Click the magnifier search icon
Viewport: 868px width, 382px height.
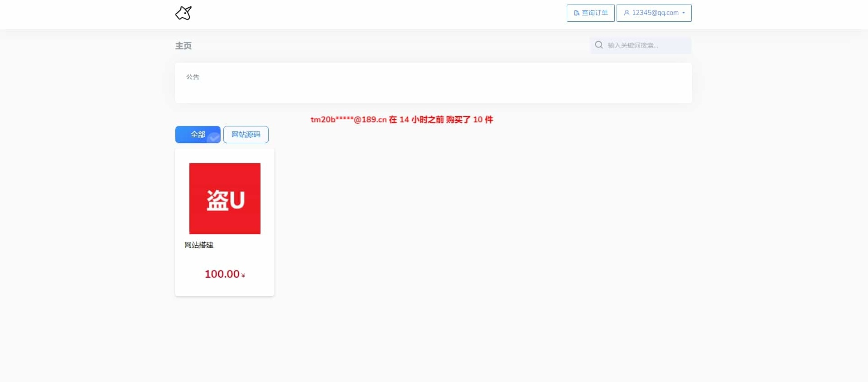599,45
